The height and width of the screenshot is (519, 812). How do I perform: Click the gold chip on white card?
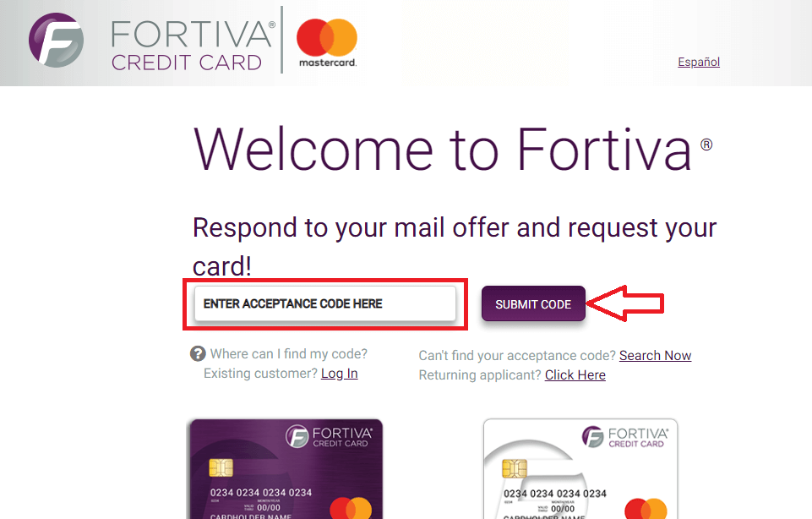(515, 468)
